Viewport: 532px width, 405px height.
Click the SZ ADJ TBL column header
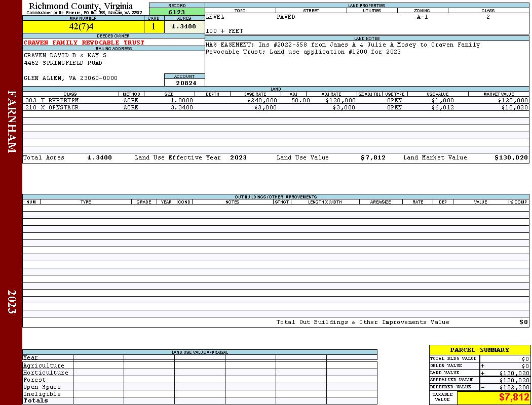tap(369, 94)
